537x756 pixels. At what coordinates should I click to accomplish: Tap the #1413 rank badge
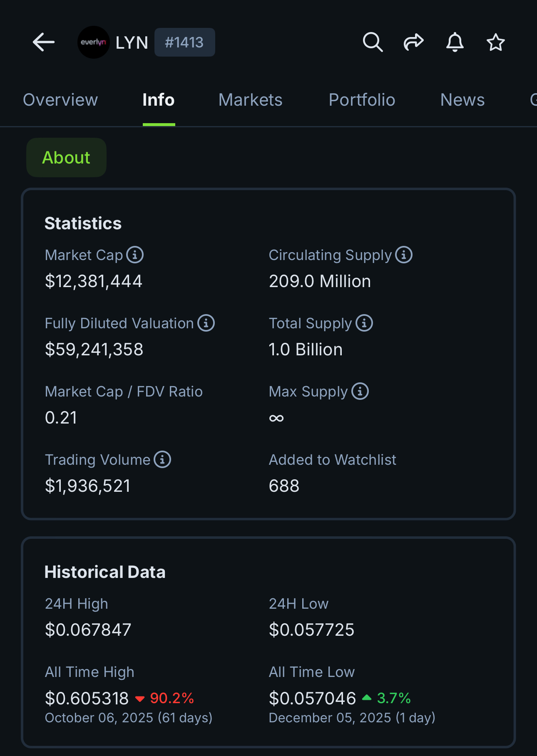(184, 42)
